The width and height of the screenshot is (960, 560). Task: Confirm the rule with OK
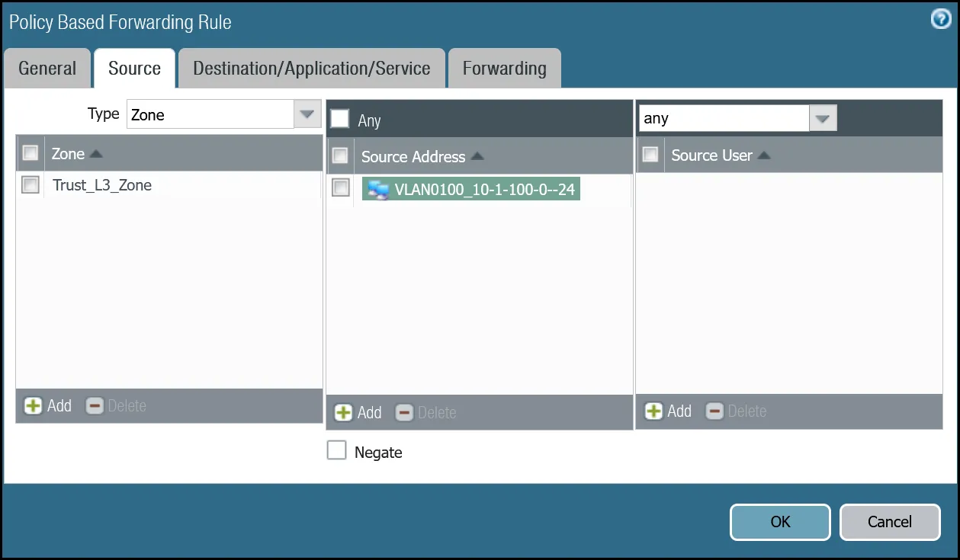[779, 522]
